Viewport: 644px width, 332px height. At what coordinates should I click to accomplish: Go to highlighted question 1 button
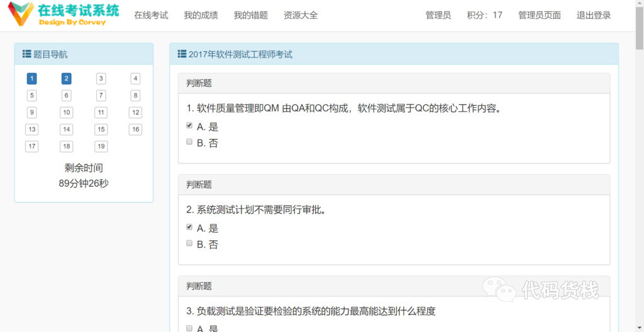tap(31, 79)
